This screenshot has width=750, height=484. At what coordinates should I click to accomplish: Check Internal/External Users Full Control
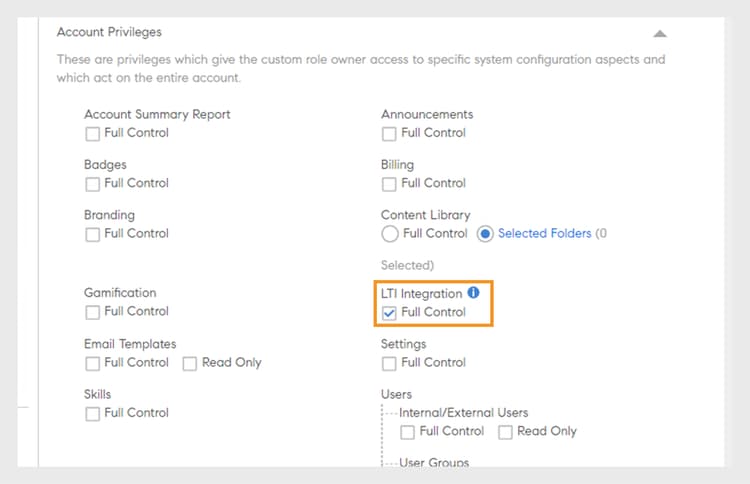point(408,432)
